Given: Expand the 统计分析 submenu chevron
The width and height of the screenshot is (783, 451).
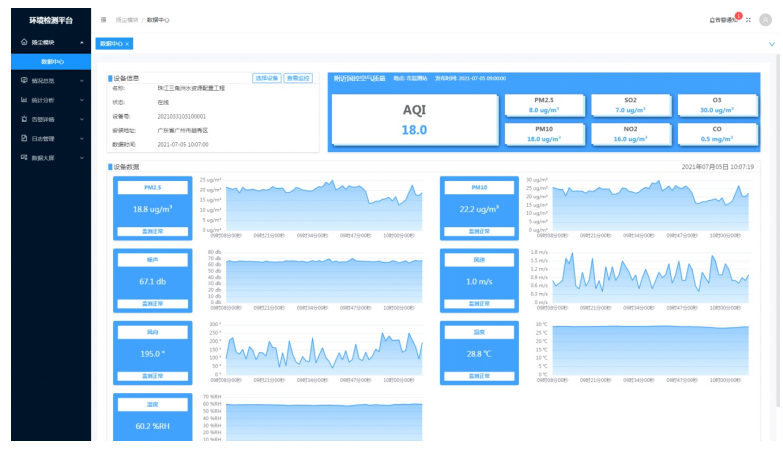Looking at the screenshot, I should coord(82,100).
